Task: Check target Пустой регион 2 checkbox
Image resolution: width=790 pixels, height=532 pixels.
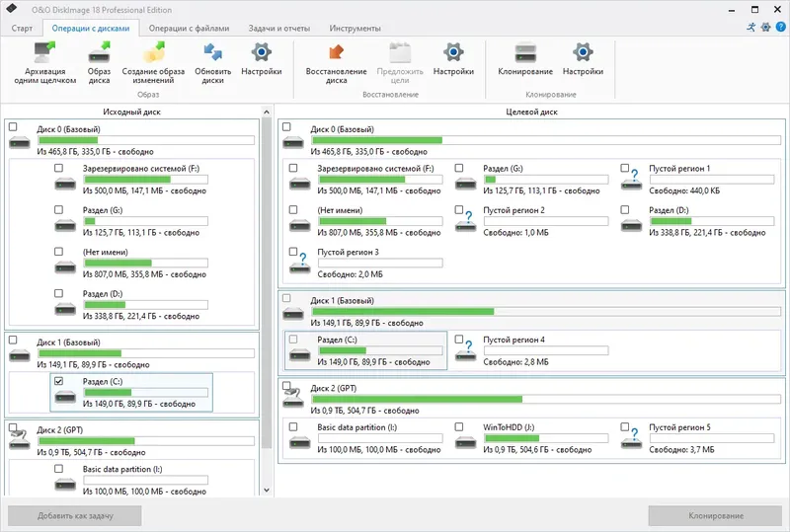Action: 459,209
